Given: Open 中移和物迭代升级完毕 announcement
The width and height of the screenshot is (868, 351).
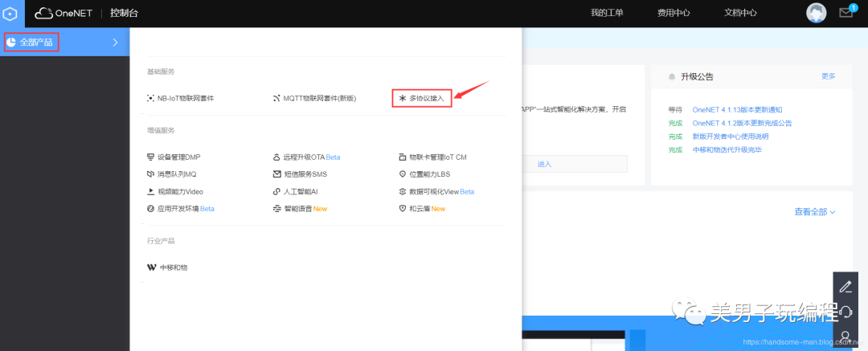Looking at the screenshot, I should pyautogui.click(x=727, y=149).
